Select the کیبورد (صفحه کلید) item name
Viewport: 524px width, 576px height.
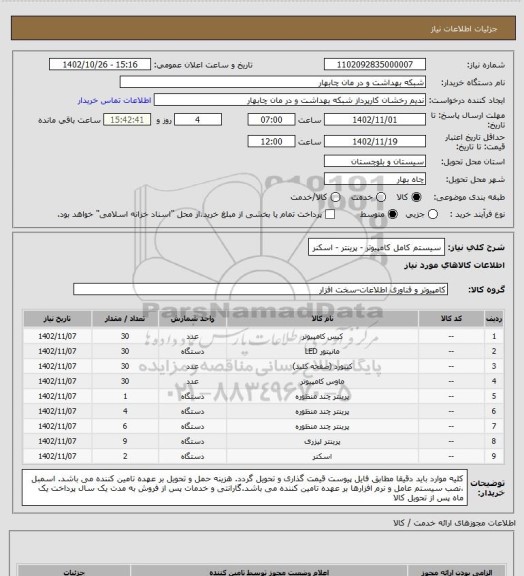(322, 367)
